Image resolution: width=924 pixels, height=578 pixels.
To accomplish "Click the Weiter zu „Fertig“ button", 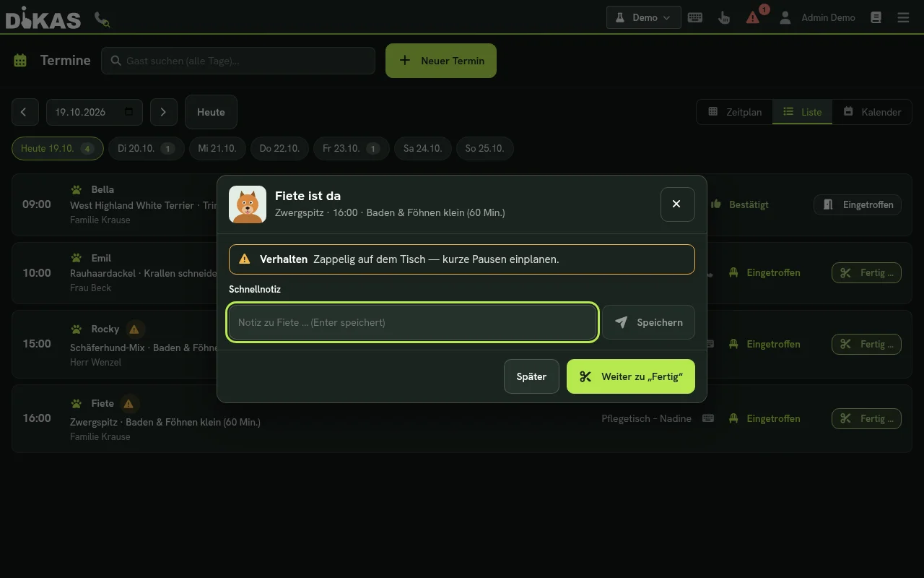I will [631, 376].
